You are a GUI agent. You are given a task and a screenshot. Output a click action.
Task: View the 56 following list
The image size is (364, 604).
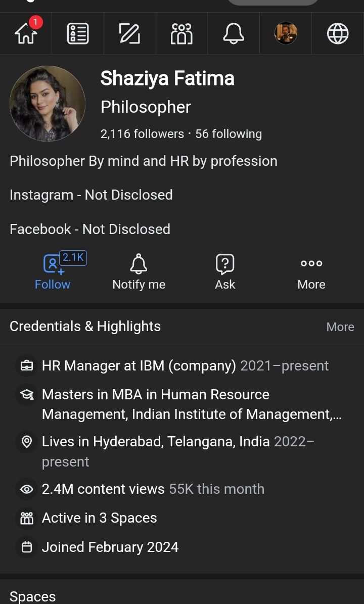point(229,134)
